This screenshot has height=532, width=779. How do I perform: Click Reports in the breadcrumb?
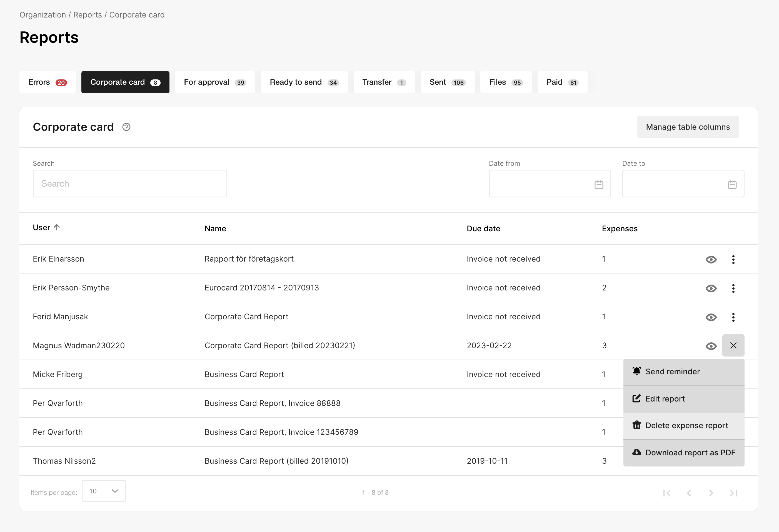88,15
